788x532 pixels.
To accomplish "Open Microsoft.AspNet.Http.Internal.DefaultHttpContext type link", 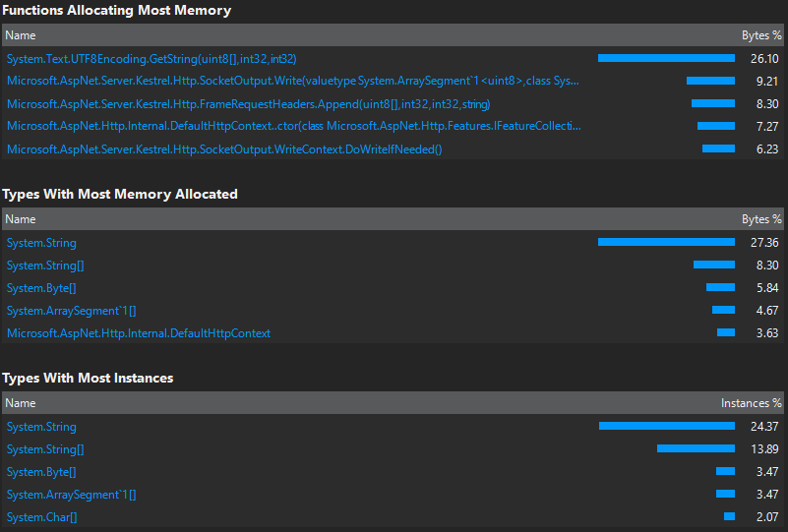I will click(x=138, y=333).
